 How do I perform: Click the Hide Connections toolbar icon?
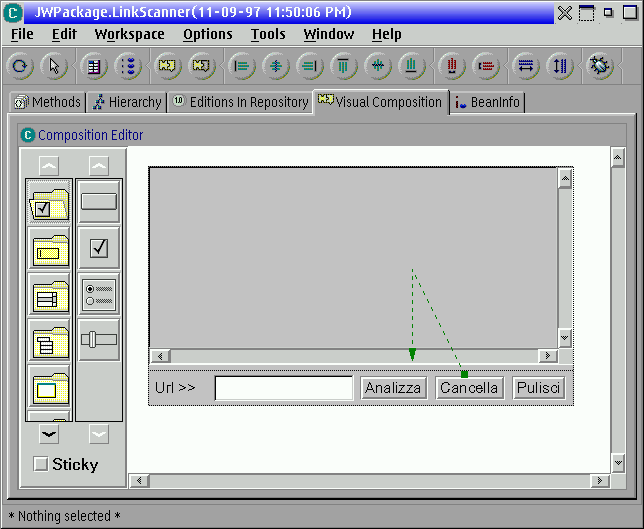tap(202, 66)
